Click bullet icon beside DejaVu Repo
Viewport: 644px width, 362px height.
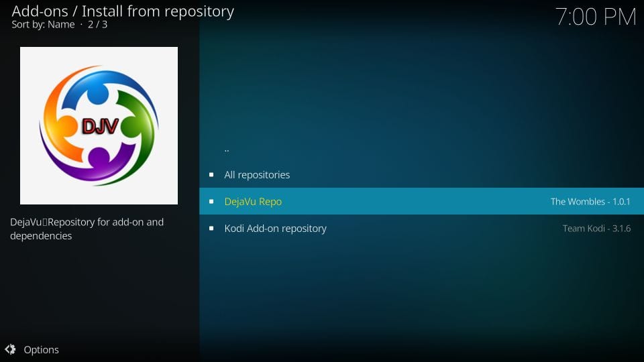click(211, 202)
